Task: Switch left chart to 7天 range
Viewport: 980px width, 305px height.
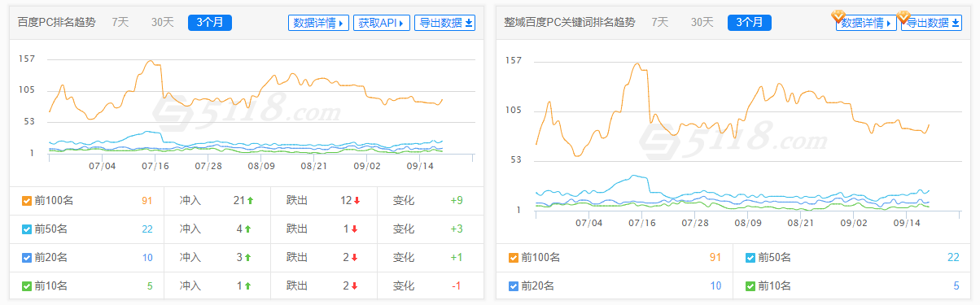Action: click(120, 22)
